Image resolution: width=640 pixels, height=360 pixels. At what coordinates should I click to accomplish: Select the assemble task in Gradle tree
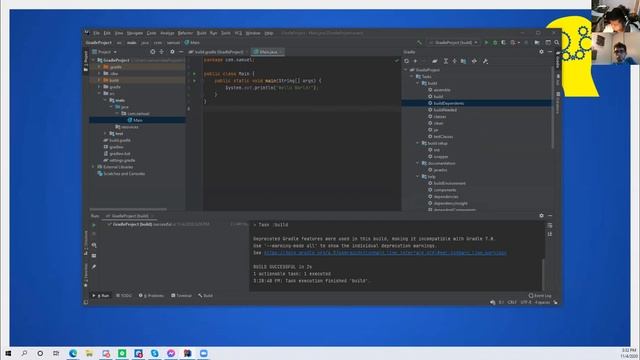point(439,90)
